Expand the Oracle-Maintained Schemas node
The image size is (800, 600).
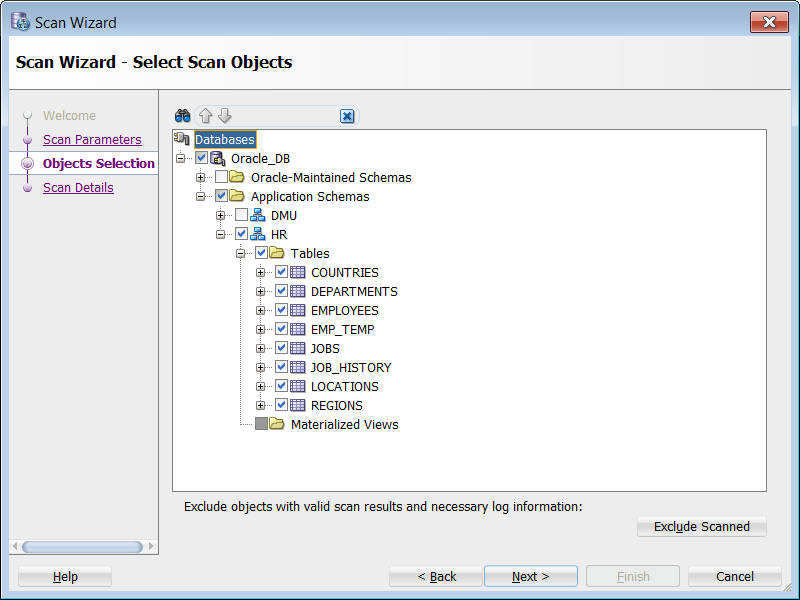(x=201, y=178)
